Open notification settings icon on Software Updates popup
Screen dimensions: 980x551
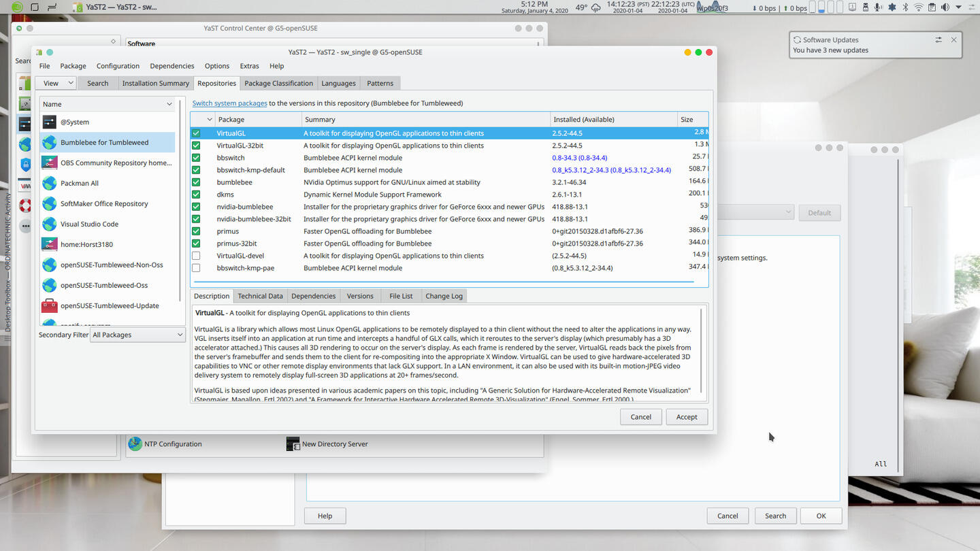coord(938,39)
